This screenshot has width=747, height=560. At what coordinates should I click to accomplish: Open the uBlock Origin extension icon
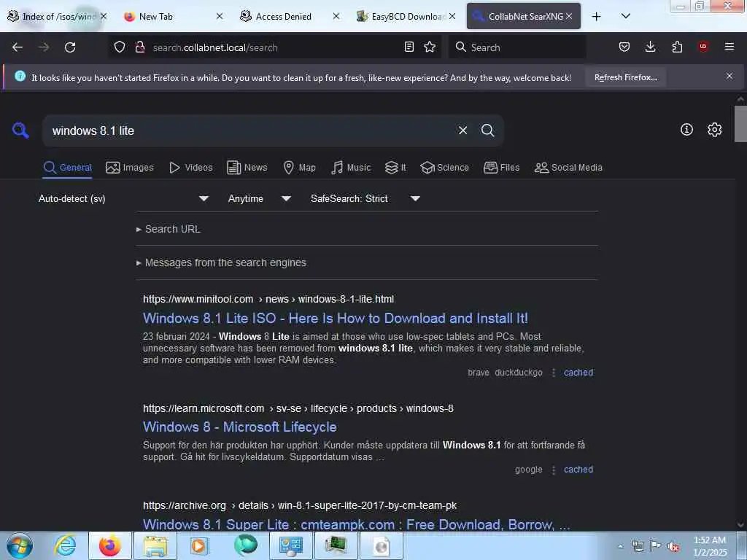pyautogui.click(x=703, y=47)
